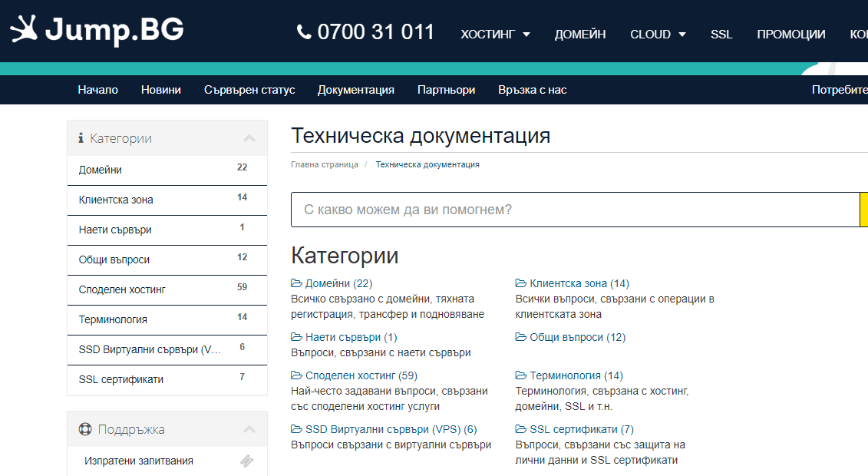Open the ДОМЕЙН menu item
The height and width of the screenshot is (476, 868).
click(580, 35)
